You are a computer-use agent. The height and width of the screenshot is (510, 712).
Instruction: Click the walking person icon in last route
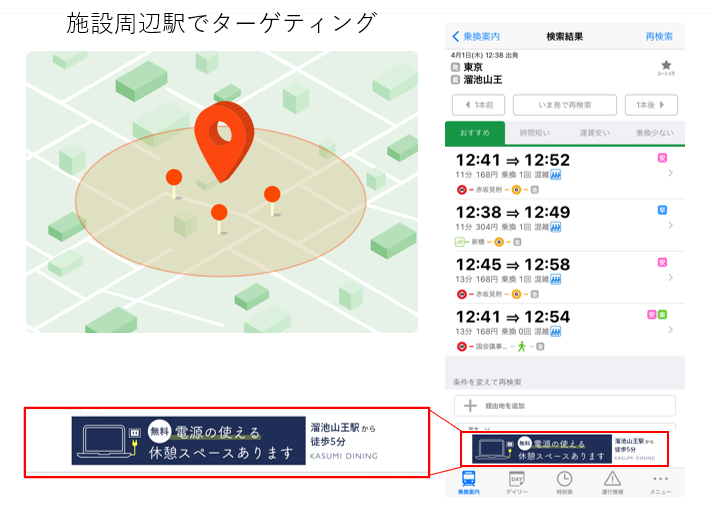[x=522, y=347]
